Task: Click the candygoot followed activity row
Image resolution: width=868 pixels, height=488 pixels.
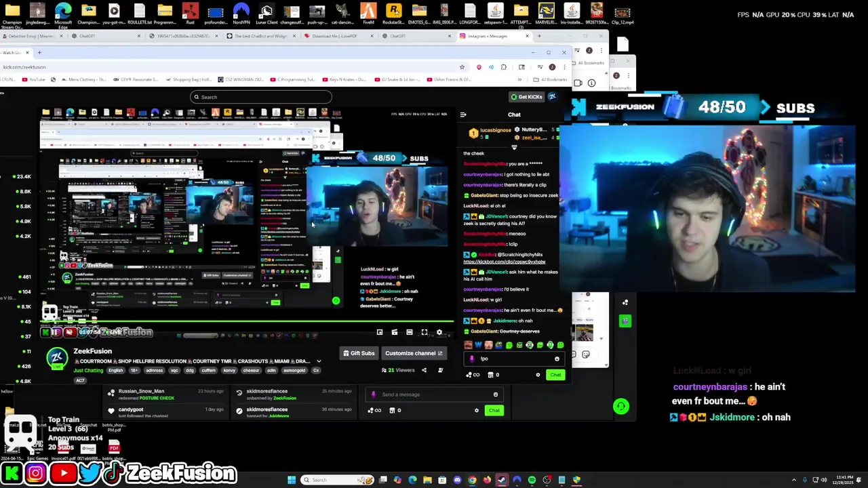Action: coord(167,411)
